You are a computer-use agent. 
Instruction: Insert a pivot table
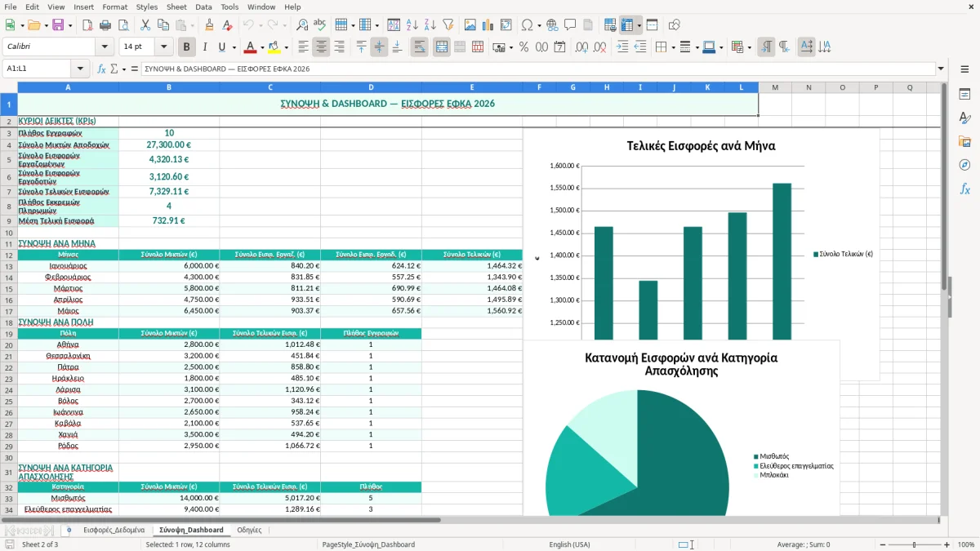point(506,25)
